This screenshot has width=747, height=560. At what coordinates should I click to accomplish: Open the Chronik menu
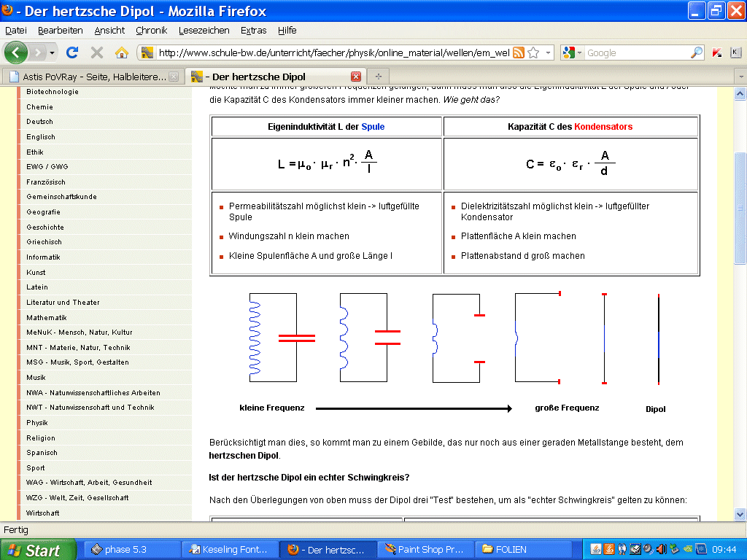click(x=152, y=30)
